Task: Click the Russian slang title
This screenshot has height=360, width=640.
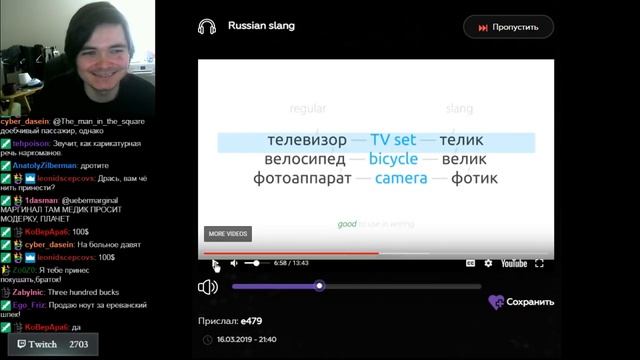Action: 261,26
